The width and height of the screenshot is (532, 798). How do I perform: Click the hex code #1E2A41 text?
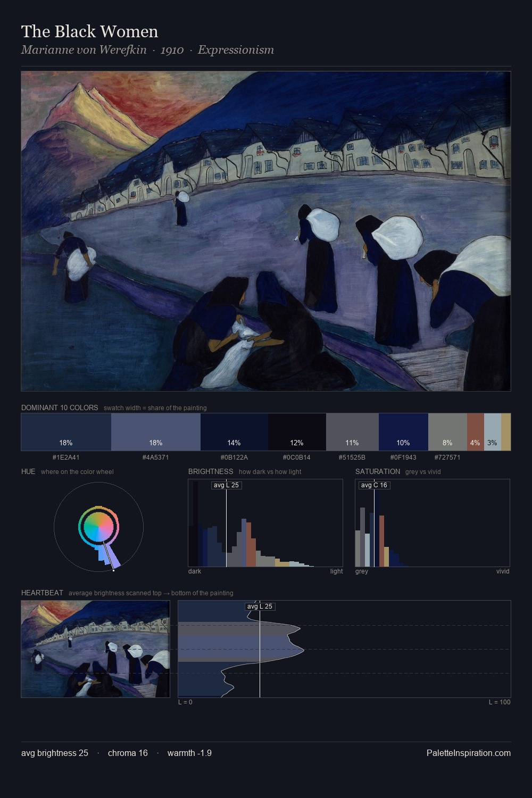tap(66, 457)
